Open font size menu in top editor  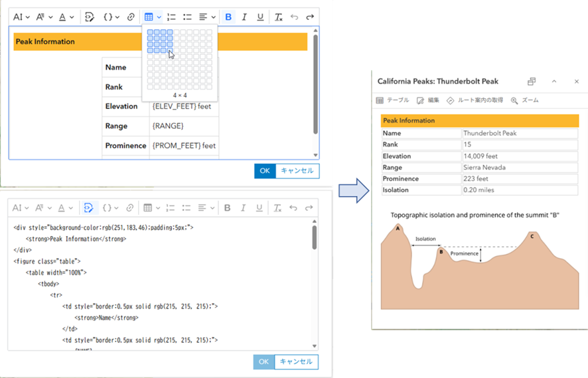pos(21,17)
